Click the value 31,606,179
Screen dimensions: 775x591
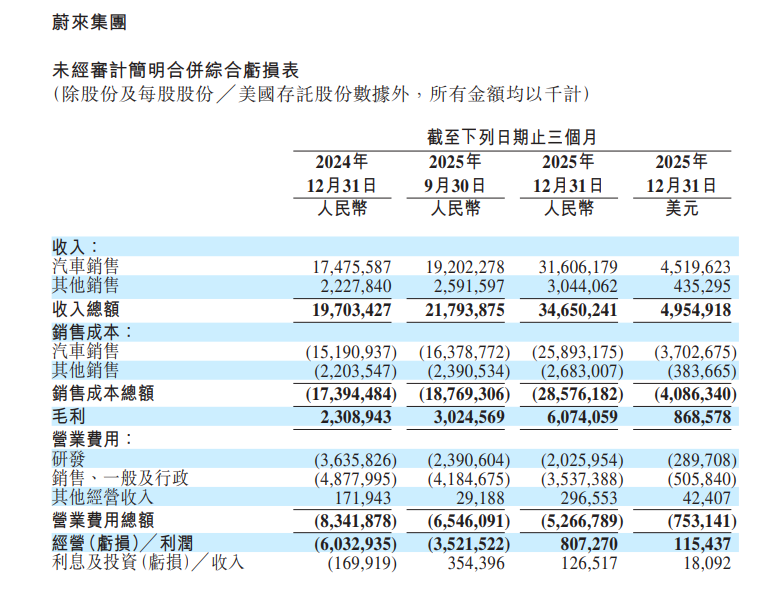(x=578, y=267)
